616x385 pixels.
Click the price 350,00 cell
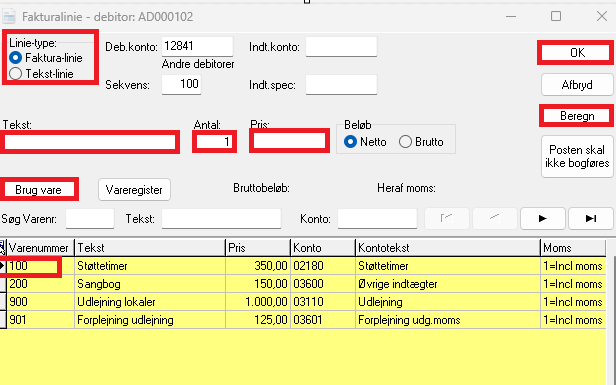(258, 266)
